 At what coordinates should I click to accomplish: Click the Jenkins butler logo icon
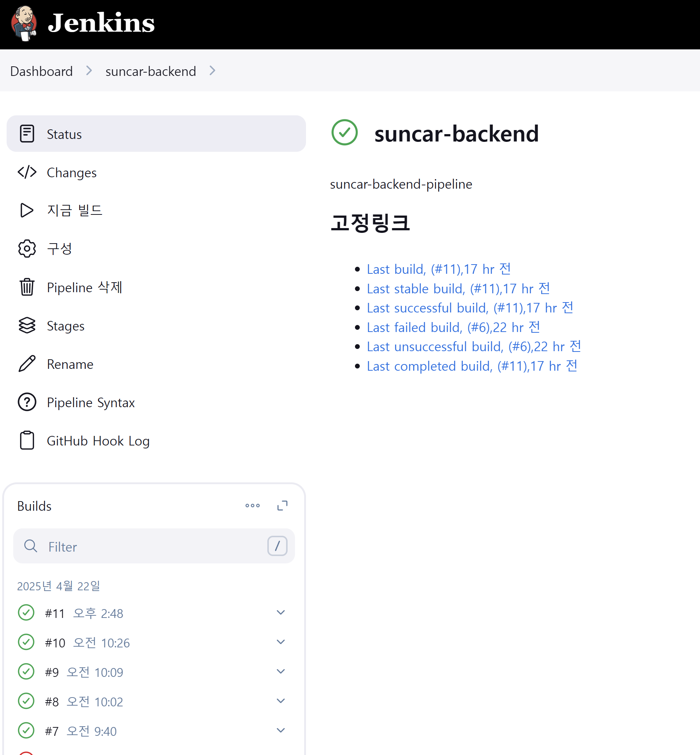pos(24,24)
